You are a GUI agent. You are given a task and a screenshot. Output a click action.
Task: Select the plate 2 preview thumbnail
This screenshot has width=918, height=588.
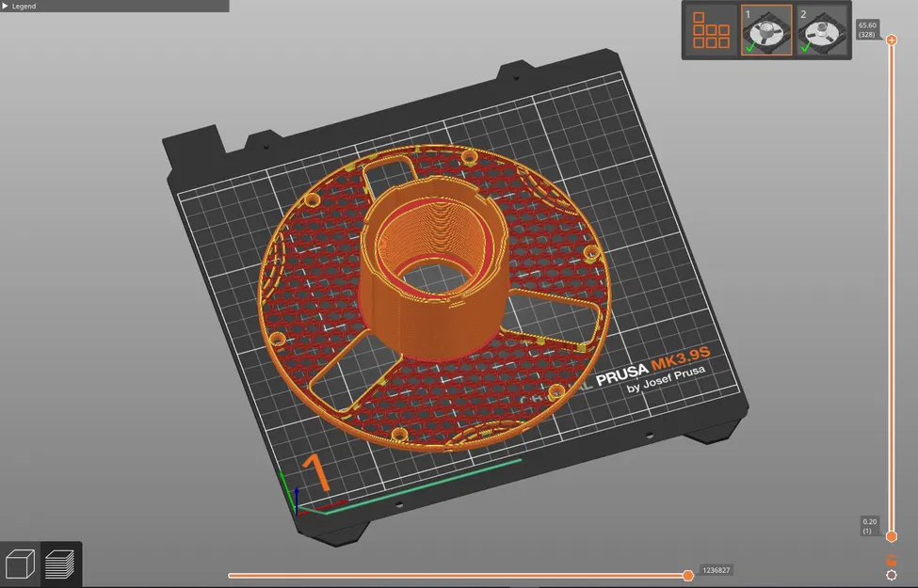(823, 33)
